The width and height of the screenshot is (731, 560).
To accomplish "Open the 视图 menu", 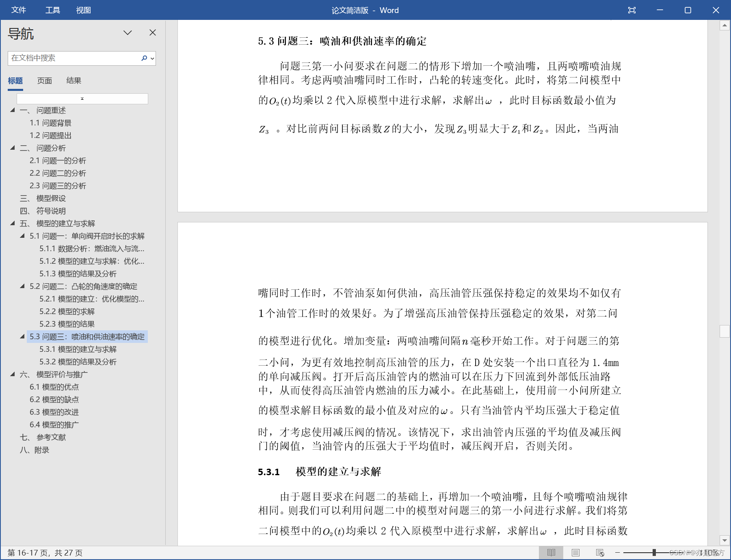I will click(x=84, y=10).
